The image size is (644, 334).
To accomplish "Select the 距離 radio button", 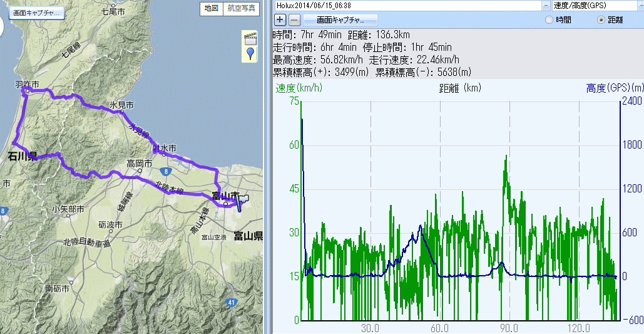I will (x=601, y=20).
